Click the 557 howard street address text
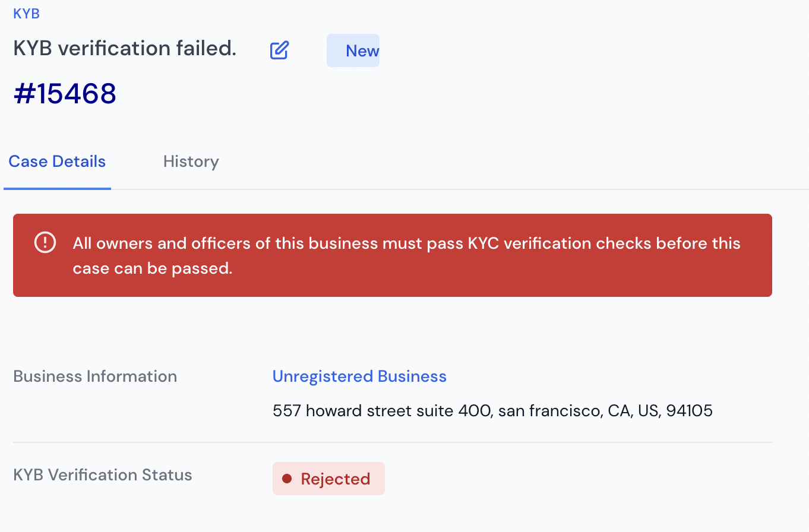Image resolution: width=809 pixels, height=532 pixels. click(492, 410)
